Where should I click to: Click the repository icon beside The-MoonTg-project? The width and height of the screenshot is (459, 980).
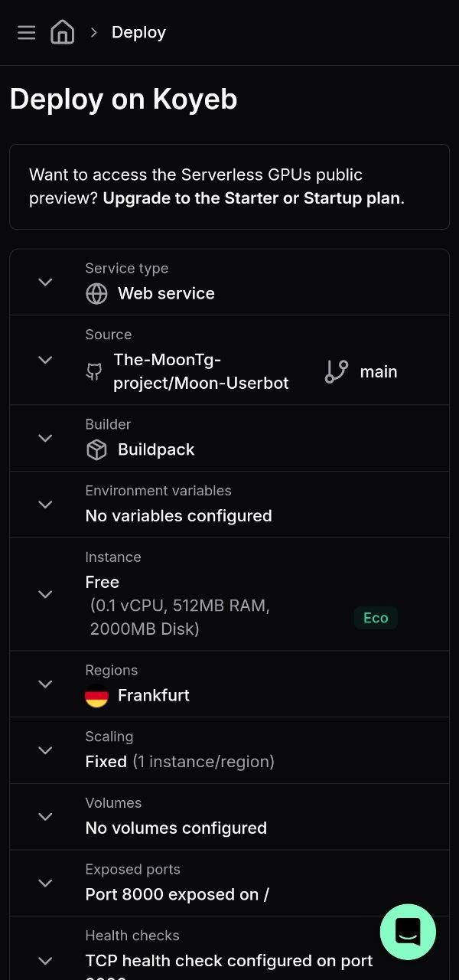point(93,371)
